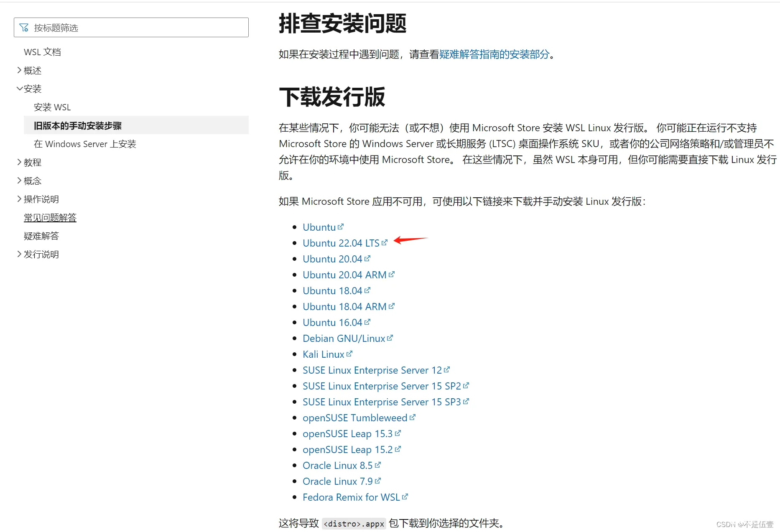The height and width of the screenshot is (532, 780).
Task: Click external-link icon beside SUSE Enterprise Server 12
Action: [447, 369]
